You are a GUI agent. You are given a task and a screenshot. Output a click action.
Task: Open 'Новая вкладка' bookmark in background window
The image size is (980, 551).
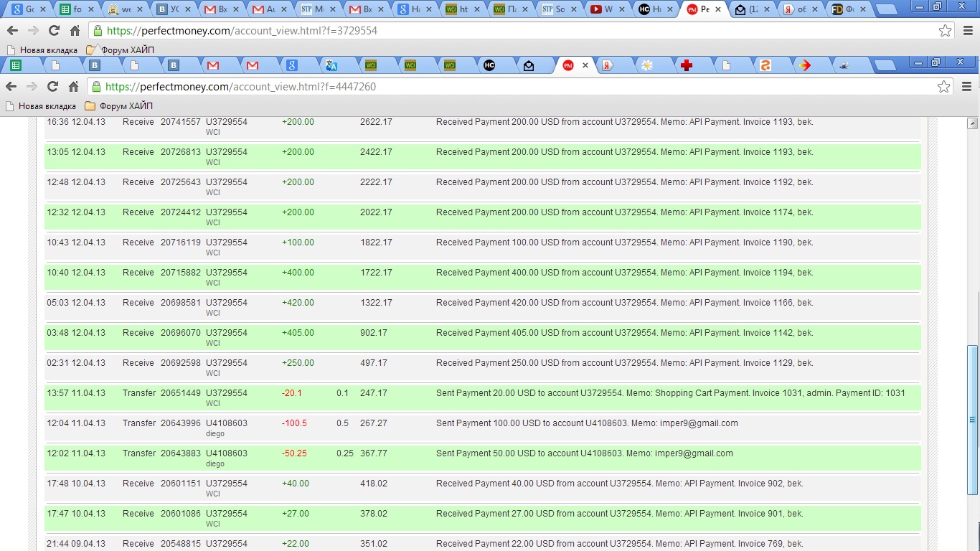[x=42, y=50]
